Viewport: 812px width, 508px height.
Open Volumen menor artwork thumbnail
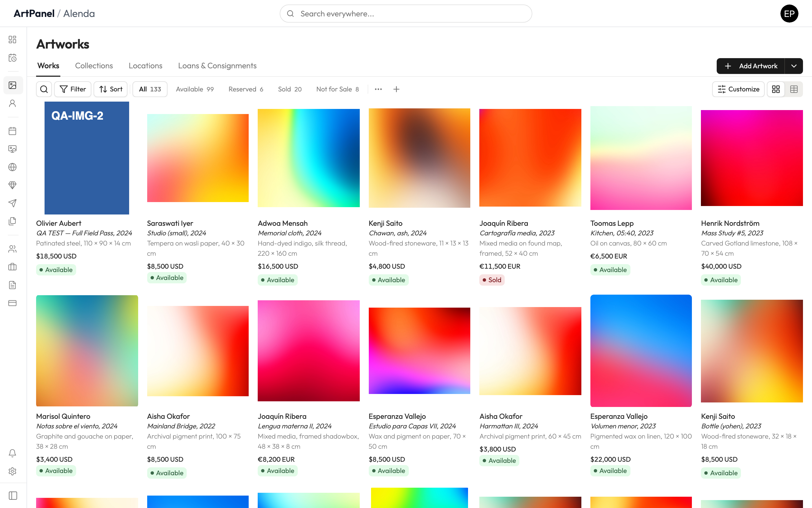click(x=641, y=351)
